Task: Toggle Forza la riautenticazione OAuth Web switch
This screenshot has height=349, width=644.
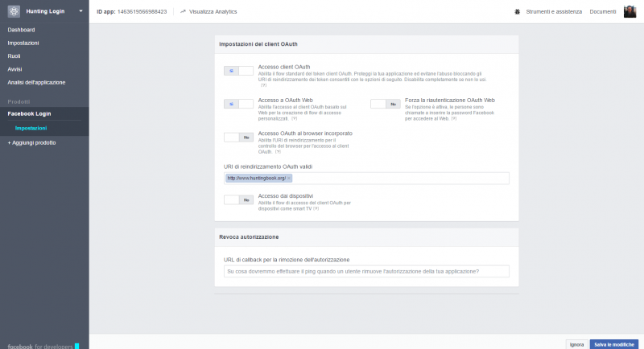Action: (x=386, y=104)
